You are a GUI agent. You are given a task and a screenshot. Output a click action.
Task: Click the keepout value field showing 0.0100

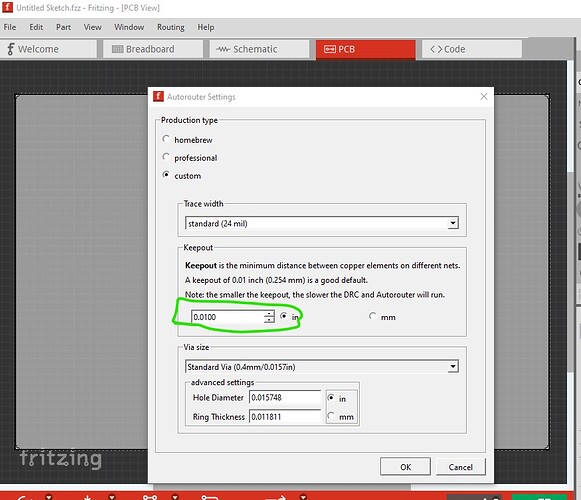[x=228, y=317]
